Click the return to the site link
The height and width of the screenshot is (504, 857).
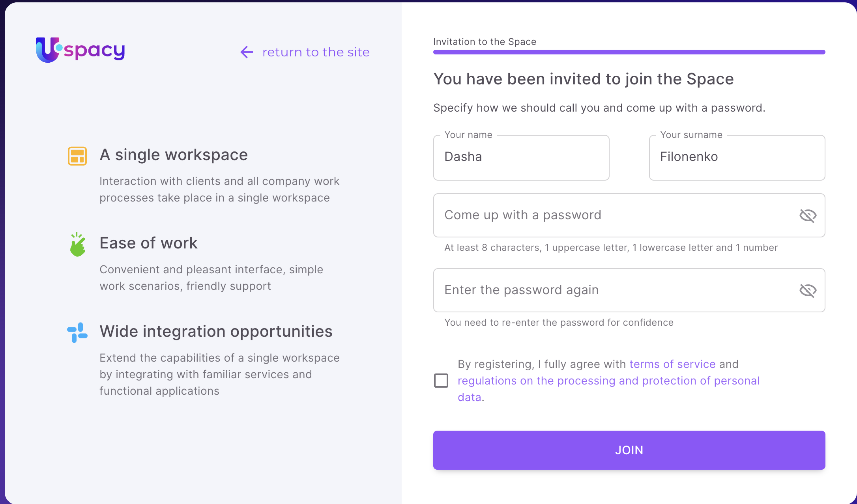(x=316, y=52)
